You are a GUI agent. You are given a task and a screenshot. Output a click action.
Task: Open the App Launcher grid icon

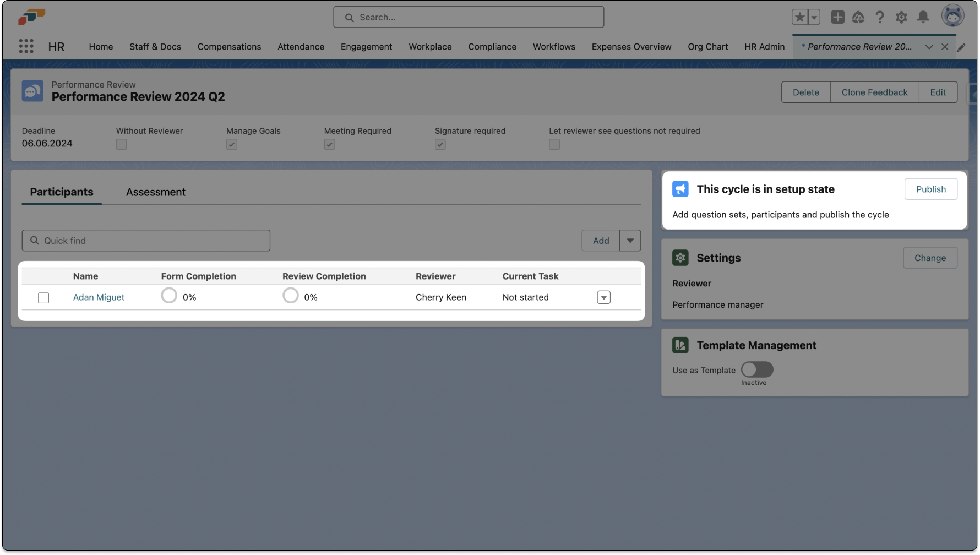click(26, 46)
